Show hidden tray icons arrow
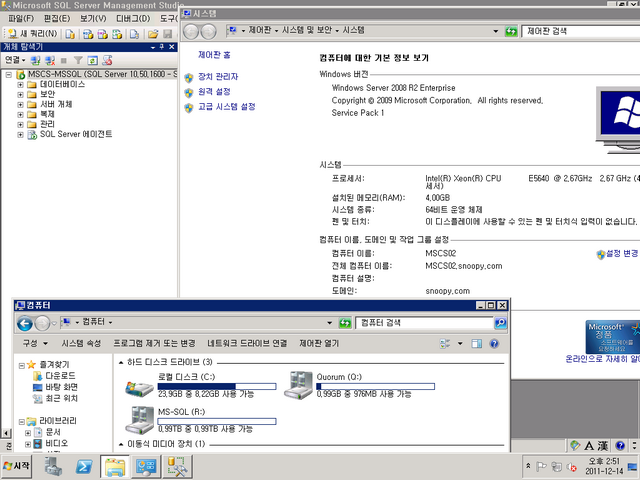The width and height of the screenshot is (640, 480). pyautogui.click(x=528, y=466)
